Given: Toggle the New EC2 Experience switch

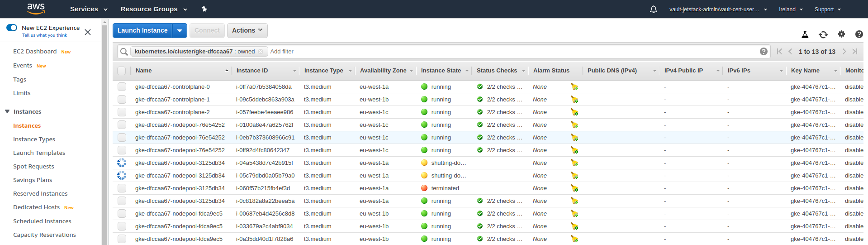Looking at the screenshot, I should (x=12, y=28).
